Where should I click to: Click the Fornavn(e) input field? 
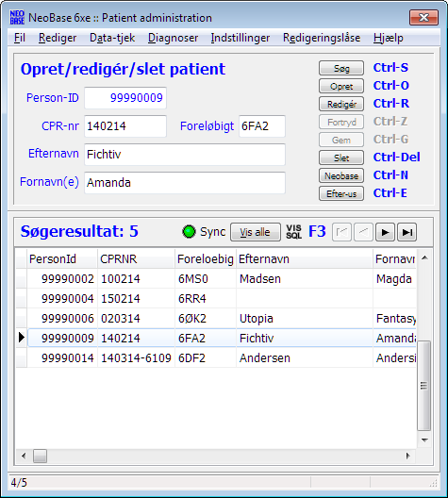click(185, 183)
